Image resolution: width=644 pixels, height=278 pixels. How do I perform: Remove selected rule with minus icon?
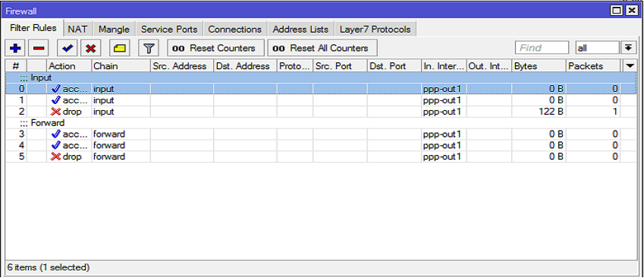(39, 48)
